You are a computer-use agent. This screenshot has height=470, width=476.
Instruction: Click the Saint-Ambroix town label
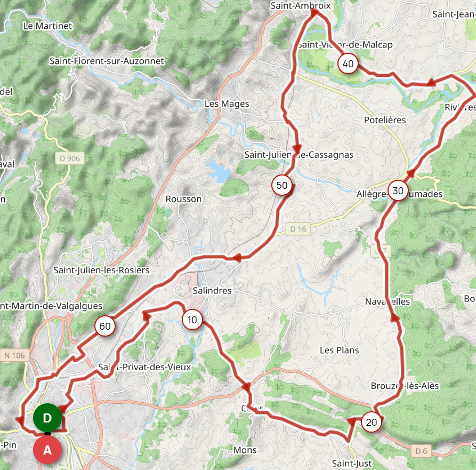[x=301, y=5]
